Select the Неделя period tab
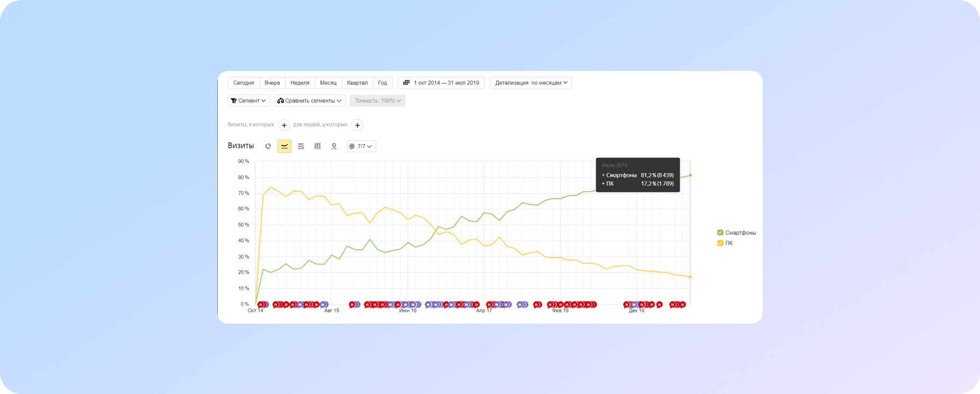Screen dimensions: 980x394 (x=300, y=83)
